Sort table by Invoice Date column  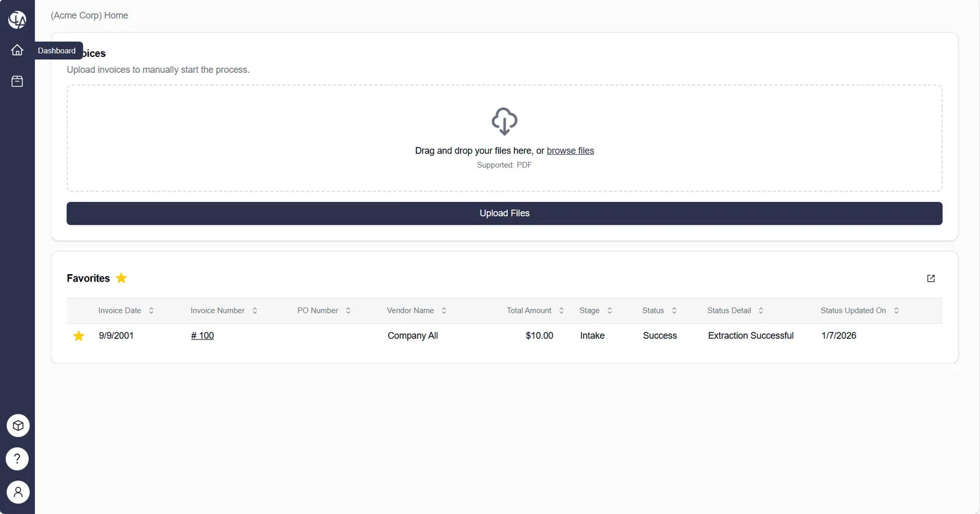pos(126,311)
